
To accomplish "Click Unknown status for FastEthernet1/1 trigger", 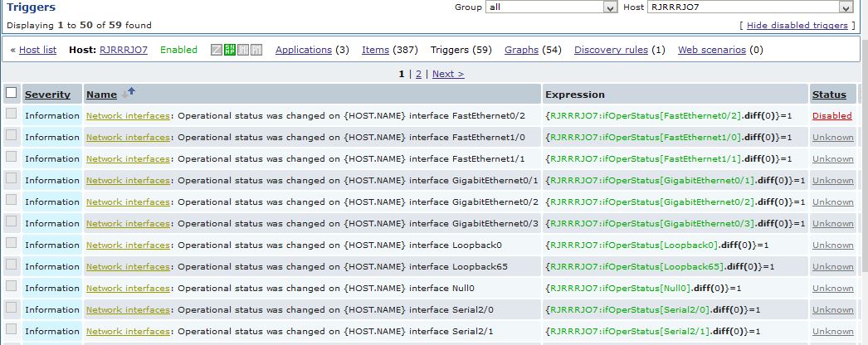I will (x=832, y=158).
